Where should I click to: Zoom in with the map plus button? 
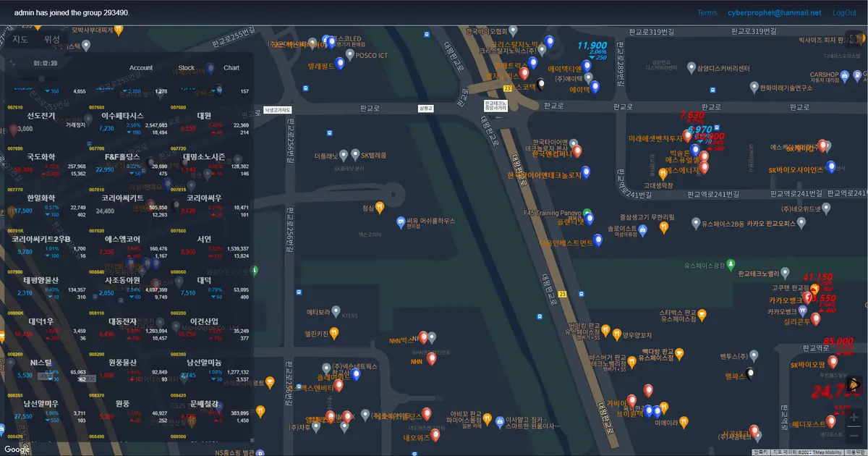click(854, 418)
